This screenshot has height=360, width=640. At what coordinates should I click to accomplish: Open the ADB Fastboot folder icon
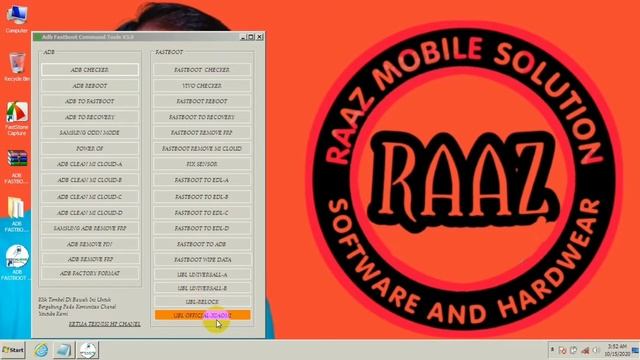pos(17,215)
